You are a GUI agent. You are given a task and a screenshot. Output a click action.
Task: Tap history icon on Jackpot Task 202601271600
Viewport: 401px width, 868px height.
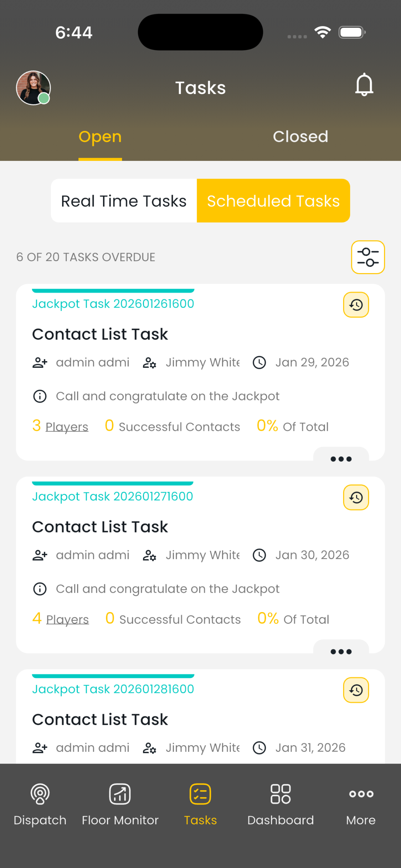click(356, 497)
